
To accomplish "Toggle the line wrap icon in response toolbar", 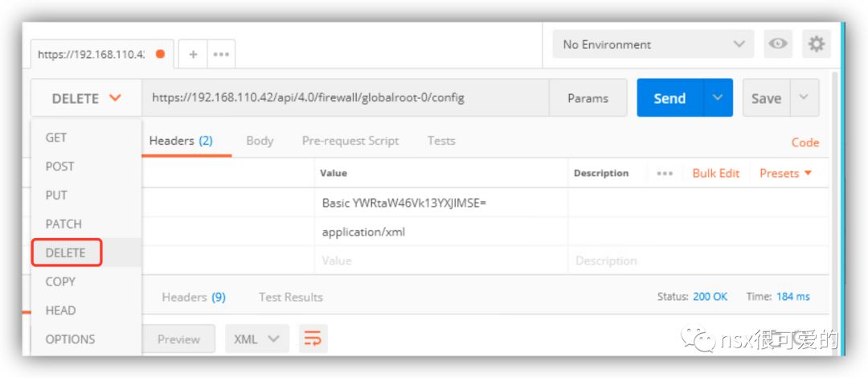I will pyautogui.click(x=313, y=339).
